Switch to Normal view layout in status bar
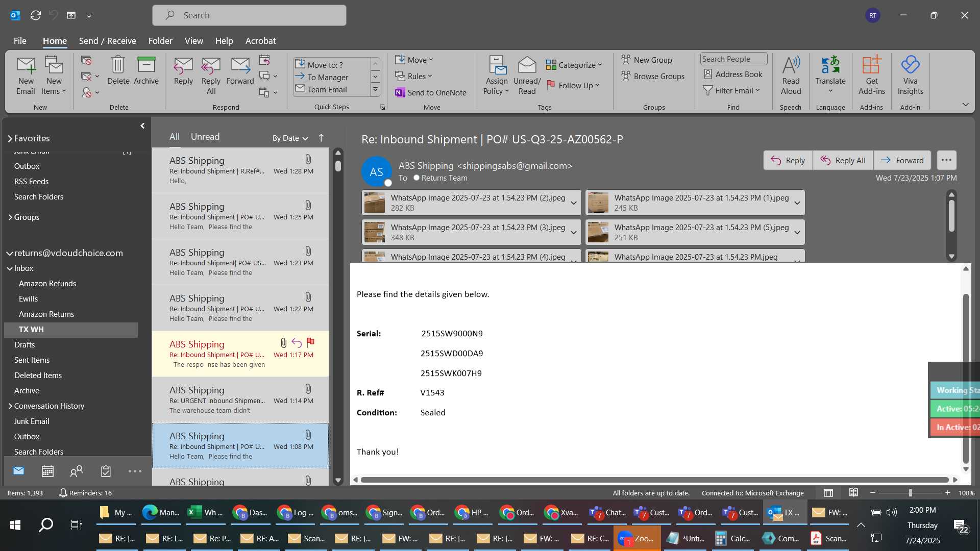This screenshot has height=551, width=980. click(x=828, y=493)
